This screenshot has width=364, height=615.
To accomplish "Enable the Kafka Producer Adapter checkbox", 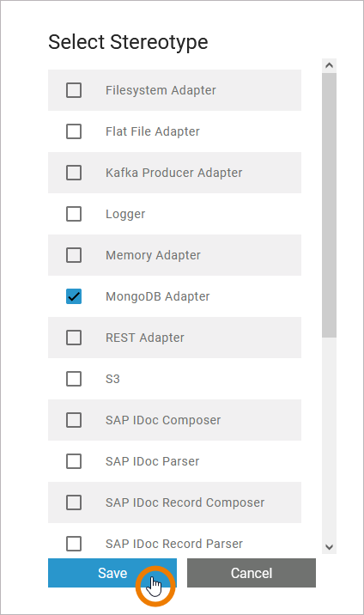I will 74,173.
